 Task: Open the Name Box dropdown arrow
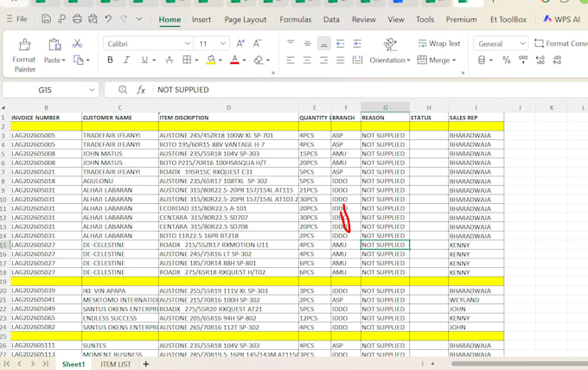(92, 90)
